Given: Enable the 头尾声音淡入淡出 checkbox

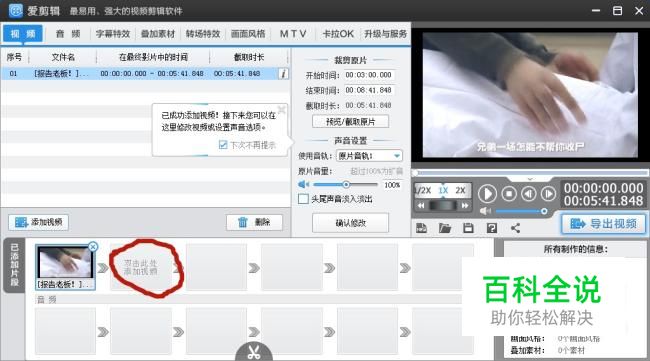Looking at the screenshot, I should [x=303, y=199].
